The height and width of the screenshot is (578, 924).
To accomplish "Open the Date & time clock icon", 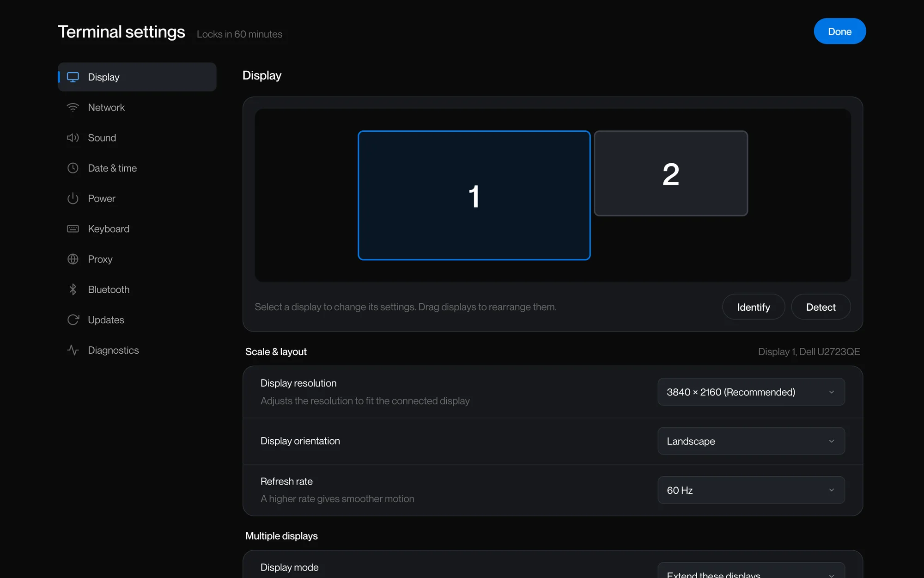I will tap(73, 168).
